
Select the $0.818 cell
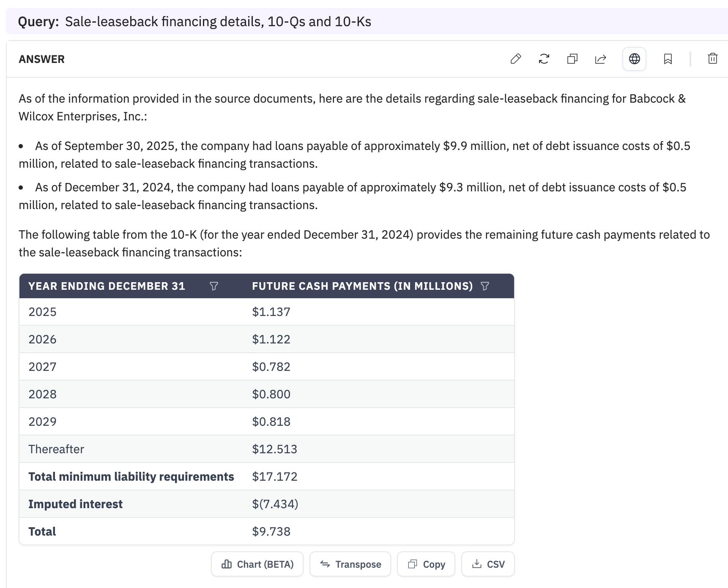271,422
